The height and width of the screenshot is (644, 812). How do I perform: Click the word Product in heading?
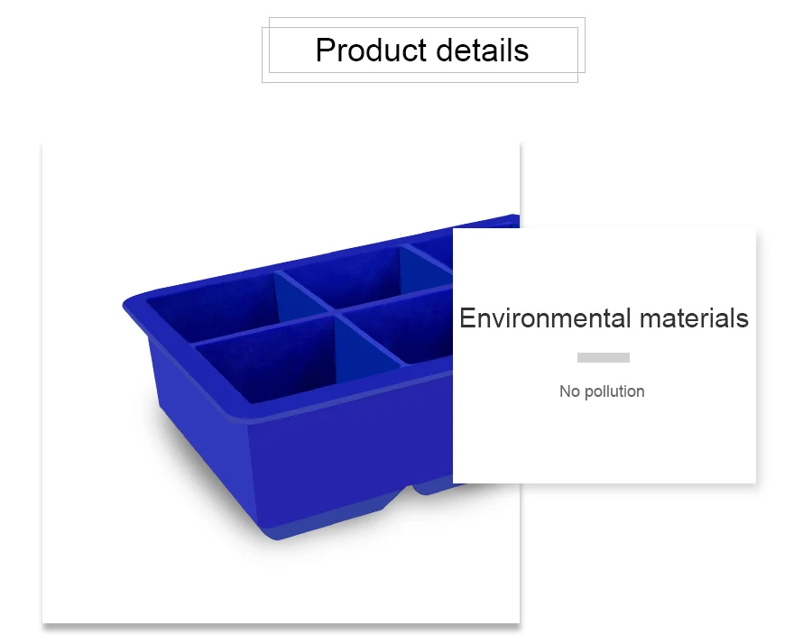[371, 51]
